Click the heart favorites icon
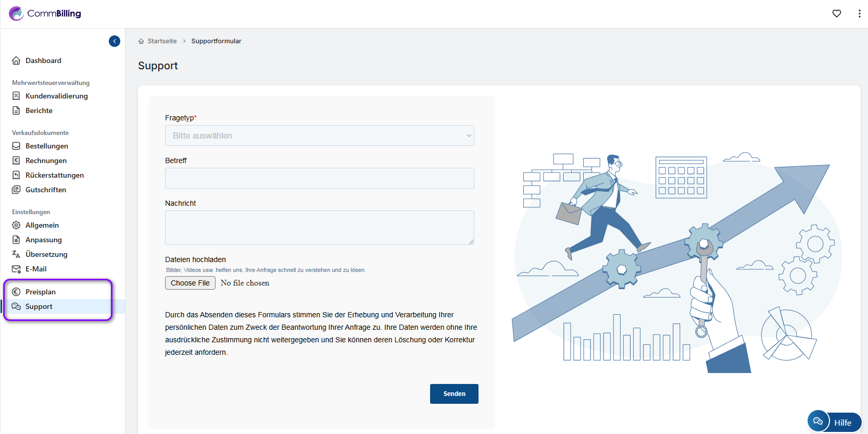 836,14
